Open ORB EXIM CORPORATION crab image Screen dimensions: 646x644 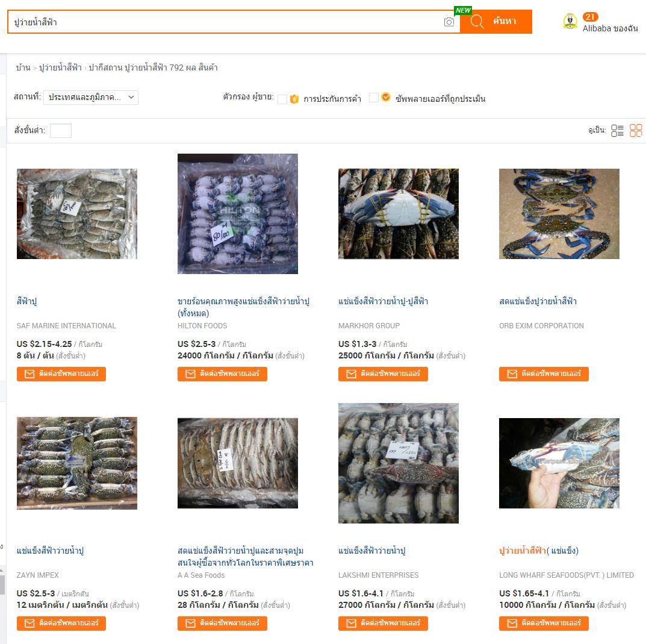[x=559, y=214]
